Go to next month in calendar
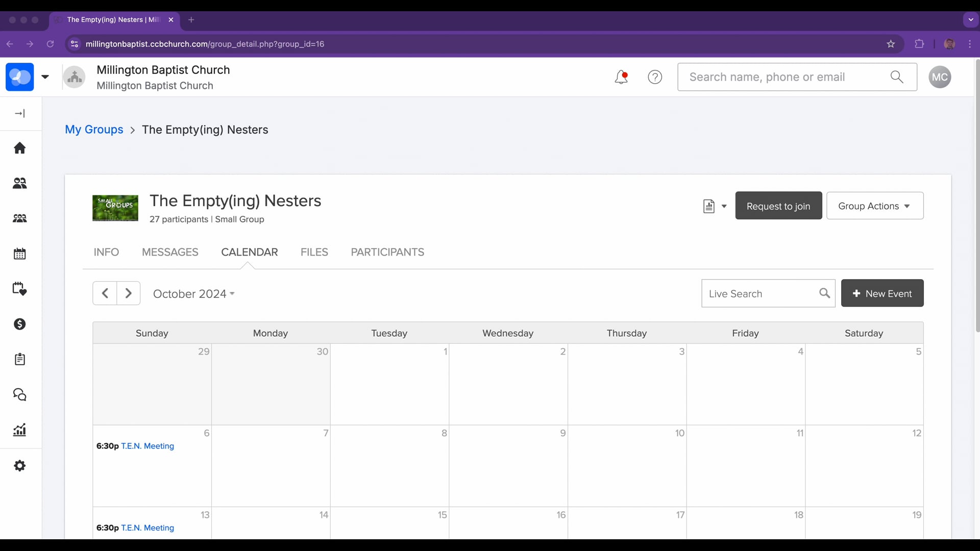980x551 pixels. (x=129, y=293)
